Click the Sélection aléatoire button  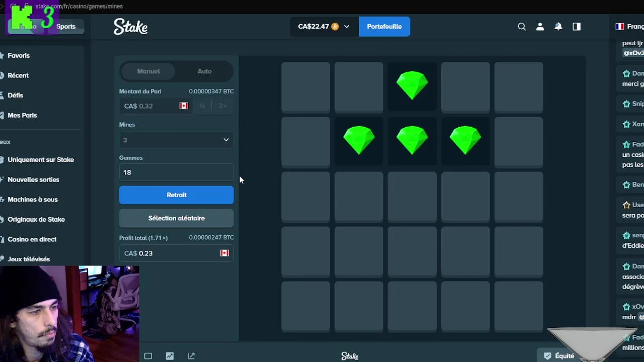pyautogui.click(x=176, y=218)
